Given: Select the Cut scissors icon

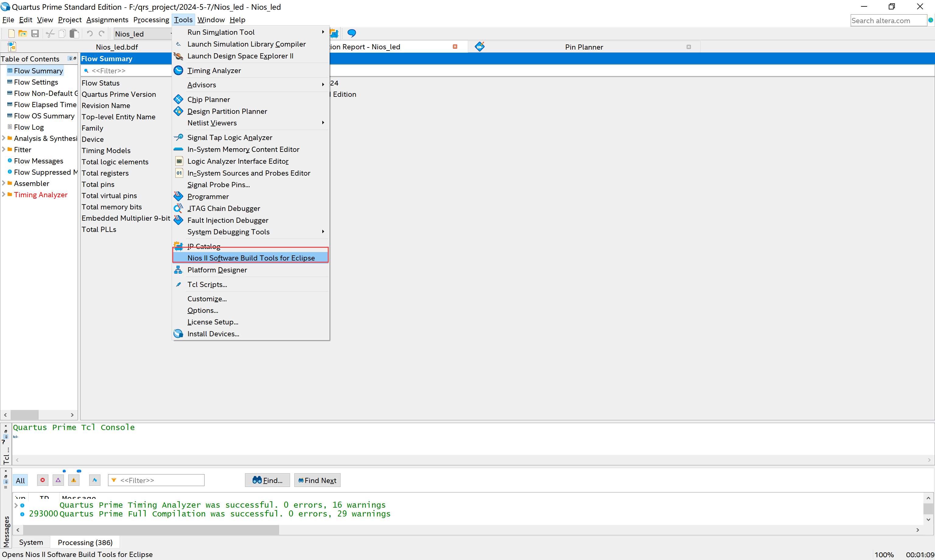Looking at the screenshot, I should coord(50,33).
